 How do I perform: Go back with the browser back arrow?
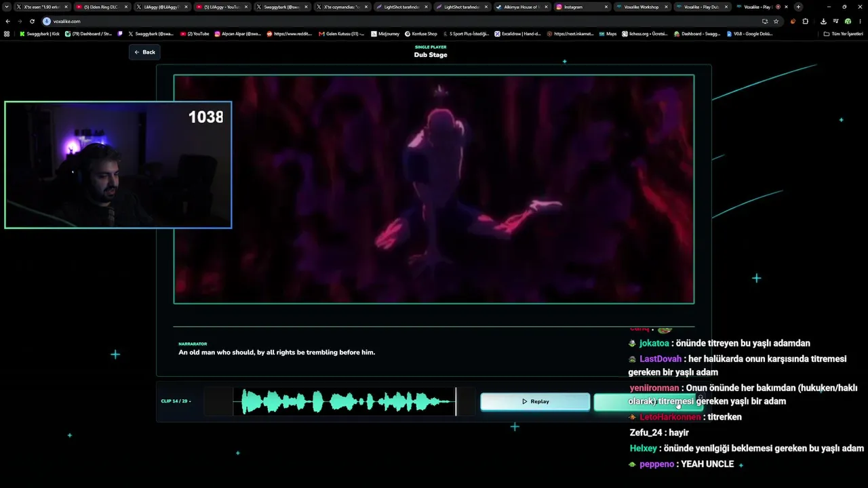(7, 21)
